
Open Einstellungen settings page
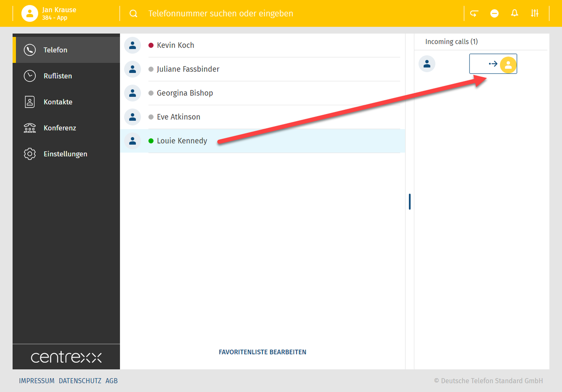pyautogui.click(x=65, y=154)
